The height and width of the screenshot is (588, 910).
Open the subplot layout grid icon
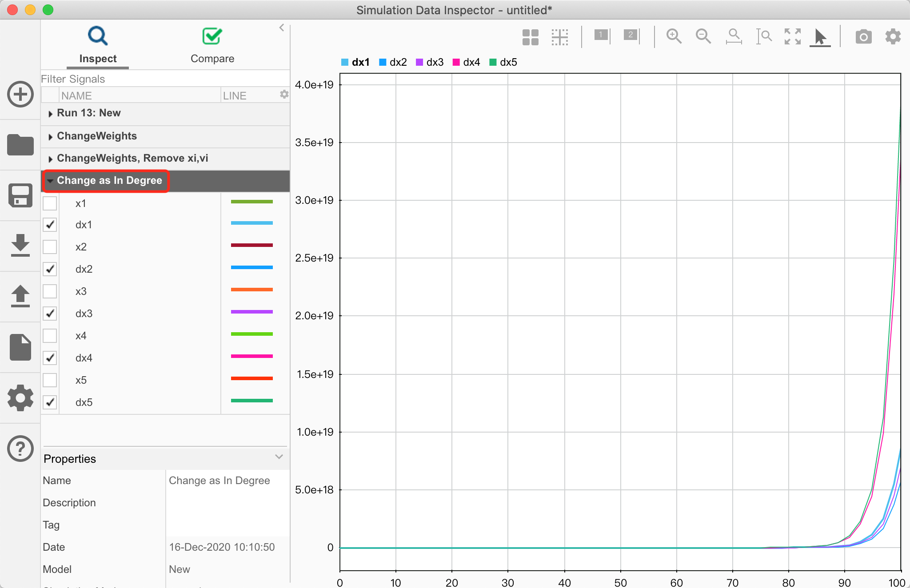pyautogui.click(x=530, y=37)
